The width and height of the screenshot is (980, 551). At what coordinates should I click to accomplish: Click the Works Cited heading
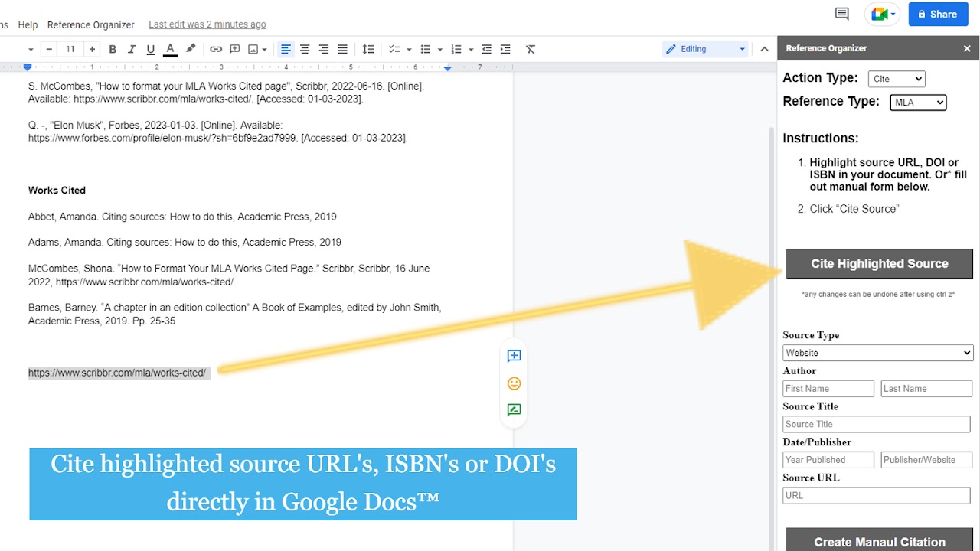pyautogui.click(x=57, y=191)
